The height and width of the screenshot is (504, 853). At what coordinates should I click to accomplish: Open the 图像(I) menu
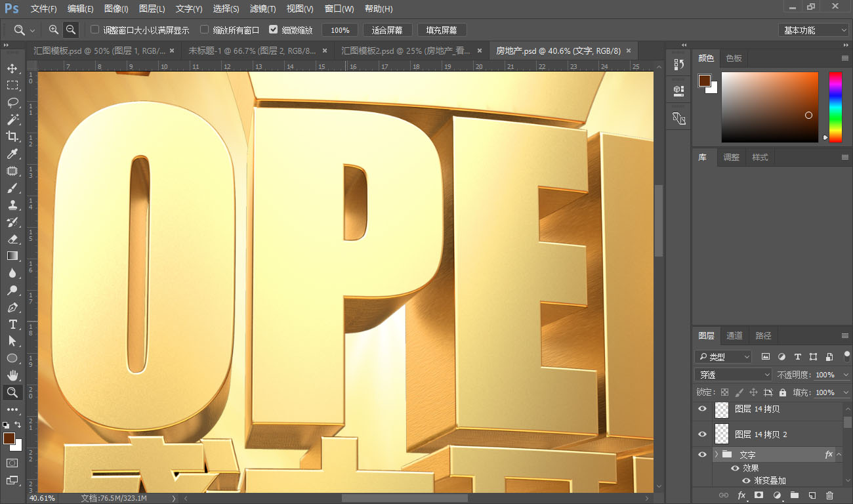116,9
